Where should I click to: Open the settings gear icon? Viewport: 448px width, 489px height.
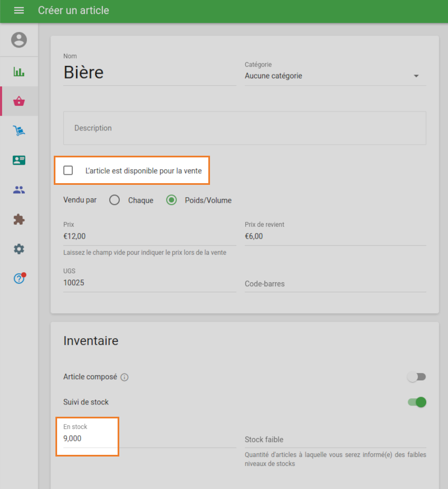click(19, 249)
